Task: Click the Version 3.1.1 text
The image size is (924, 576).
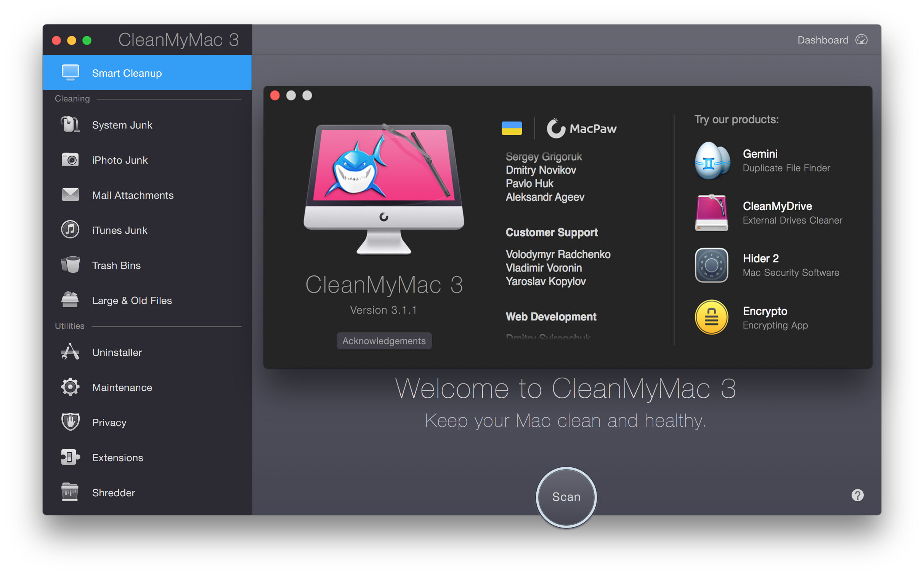Action: pyautogui.click(x=383, y=310)
